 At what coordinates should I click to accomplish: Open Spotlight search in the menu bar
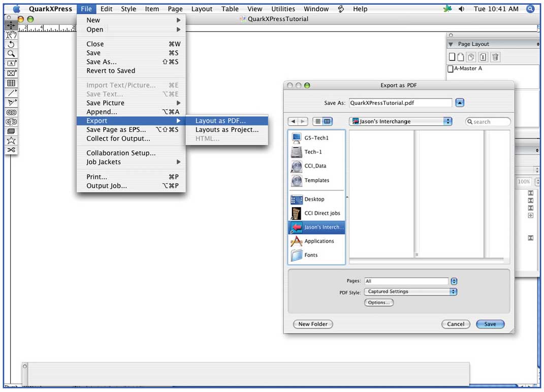[x=530, y=9]
